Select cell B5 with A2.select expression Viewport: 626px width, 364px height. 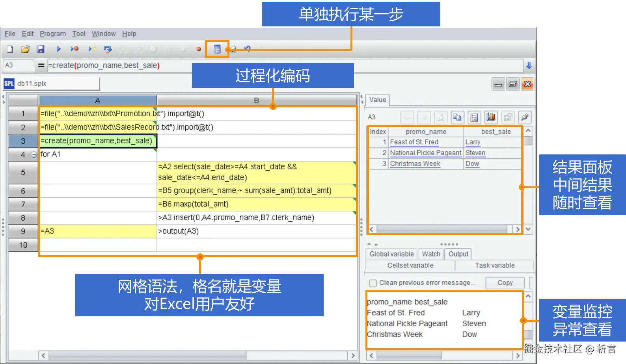pos(256,172)
